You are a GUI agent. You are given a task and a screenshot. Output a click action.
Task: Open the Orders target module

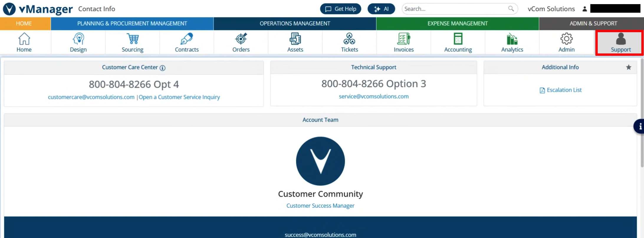(x=241, y=42)
